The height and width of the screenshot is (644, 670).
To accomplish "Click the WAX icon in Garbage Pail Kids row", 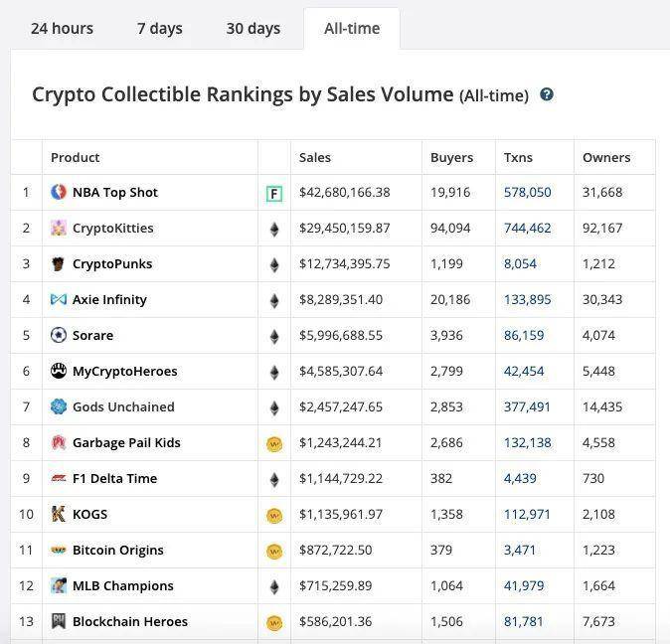I will click(x=274, y=444).
